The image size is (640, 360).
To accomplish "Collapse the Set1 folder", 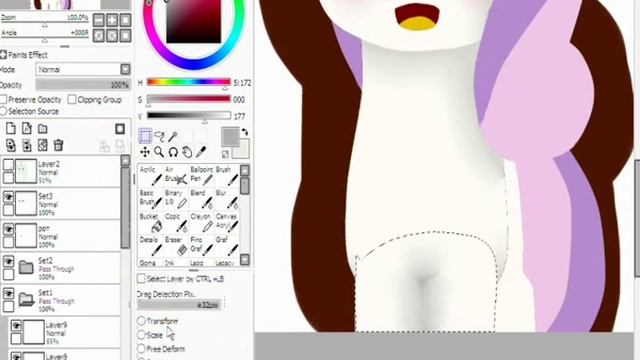I will click(x=26, y=300).
